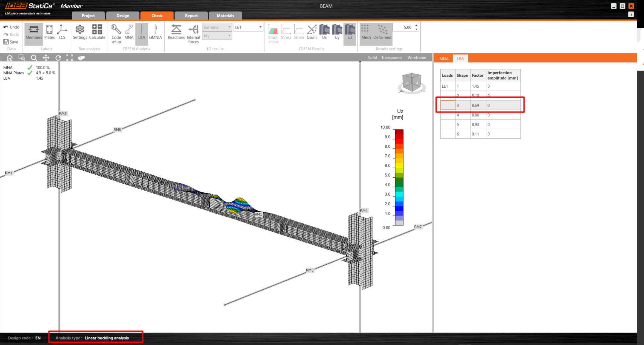This screenshot has width=644, height=345.
Task: Open the MNA results tab
Action: 444,59
